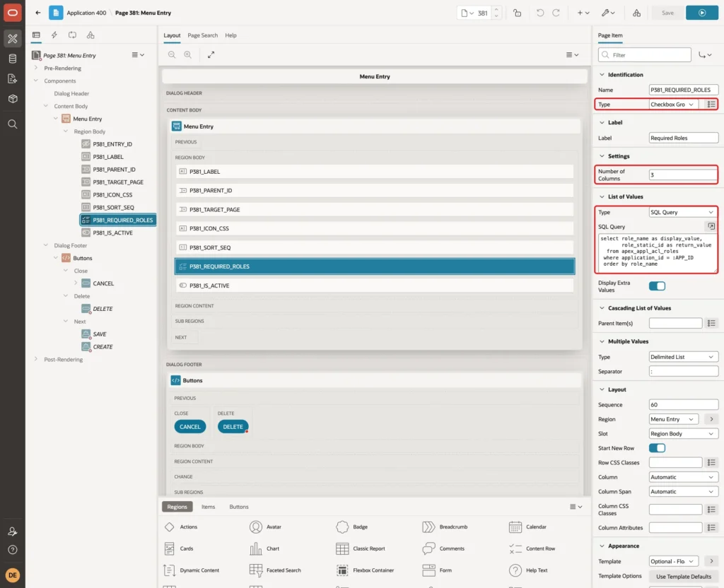This screenshot has height=588, width=724.
Task: Open the create plus menu in toolbar
Action: pyautogui.click(x=583, y=13)
